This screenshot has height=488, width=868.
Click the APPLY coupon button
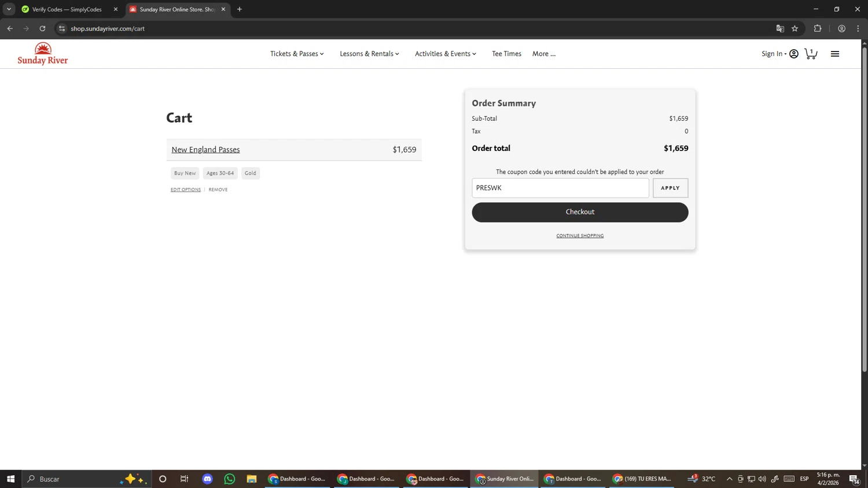point(670,188)
